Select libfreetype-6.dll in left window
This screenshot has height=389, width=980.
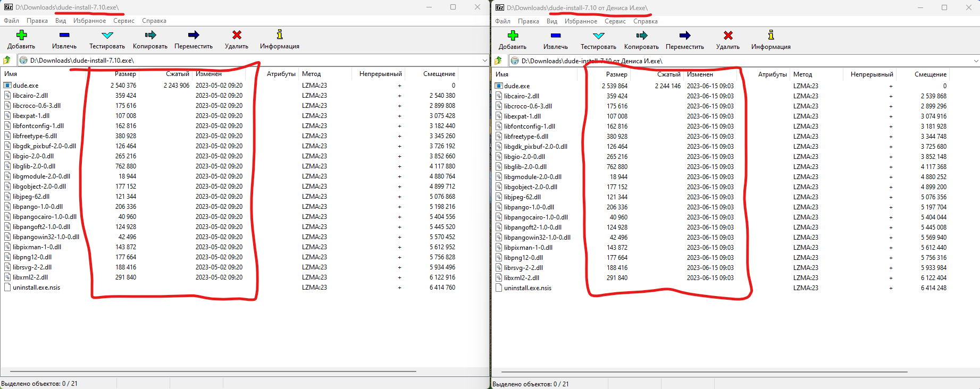tap(35, 136)
